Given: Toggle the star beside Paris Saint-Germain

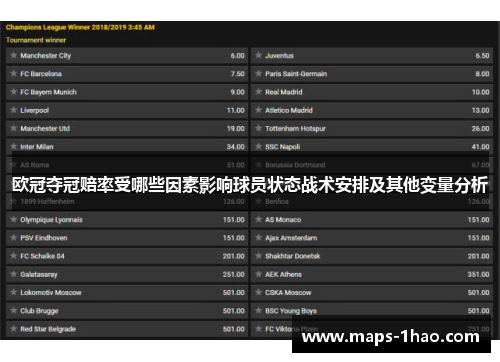Looking at the screenshot, I should pyautogui.click(x=258, y=73).
